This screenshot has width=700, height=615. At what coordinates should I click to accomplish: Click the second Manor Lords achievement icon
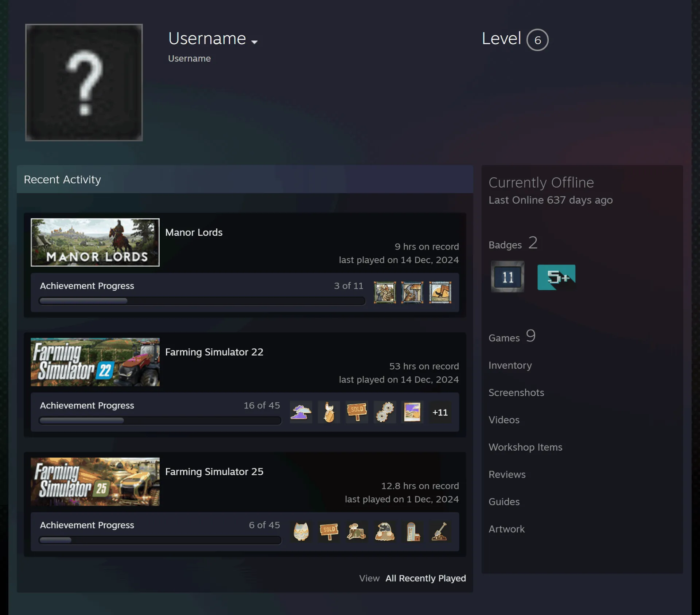(x=412, y=292)
